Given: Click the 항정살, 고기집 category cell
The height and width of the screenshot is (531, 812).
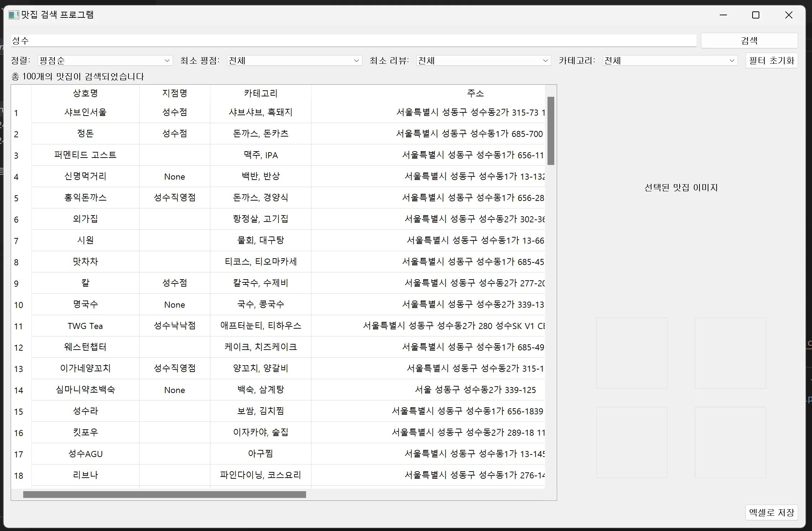Looking at the screenshot, I should pyautogui.click(x=261, y=219).
